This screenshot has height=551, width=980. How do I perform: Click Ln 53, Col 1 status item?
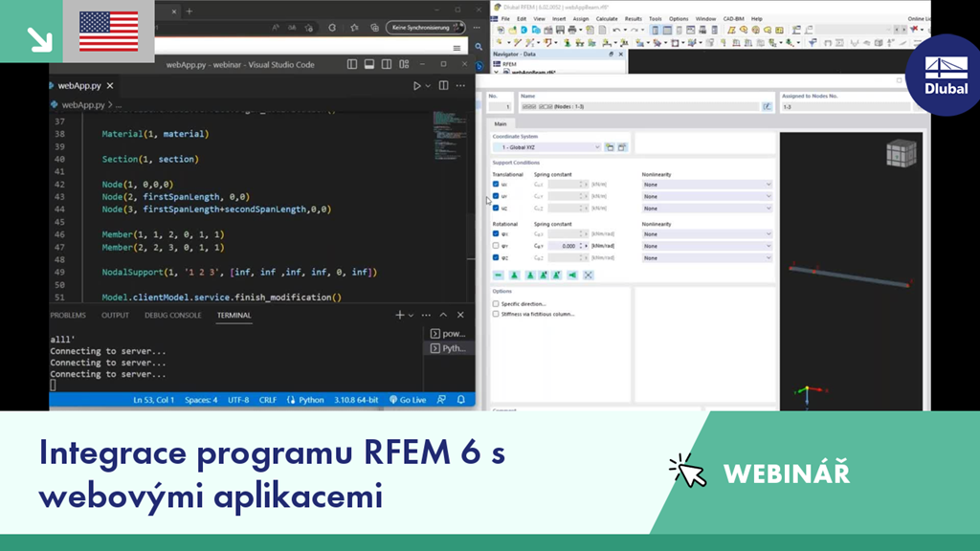(154, 400)
